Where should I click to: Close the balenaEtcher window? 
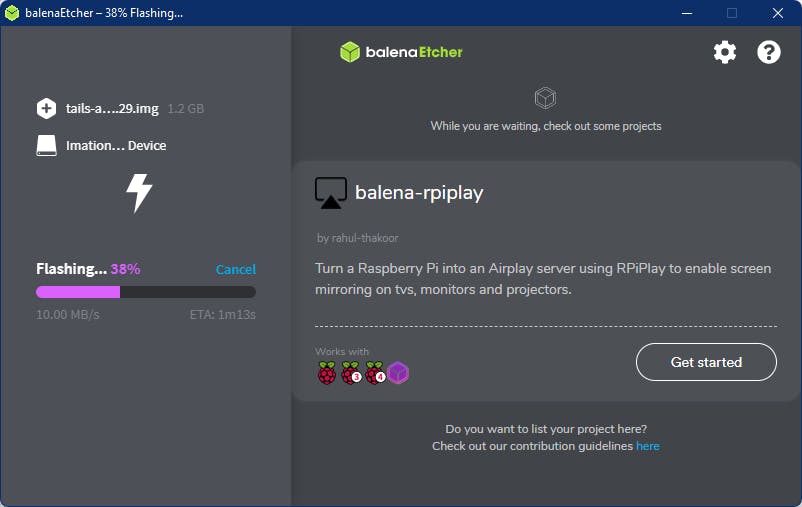pos(777,13)
